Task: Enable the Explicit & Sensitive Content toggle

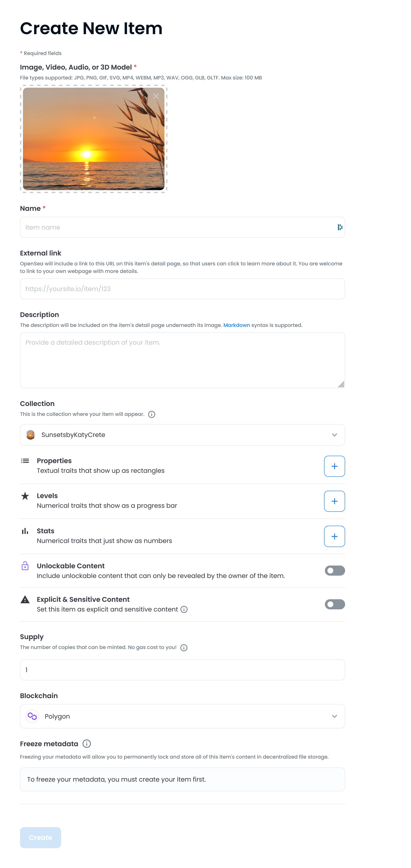Action: [x=335, y=604]
